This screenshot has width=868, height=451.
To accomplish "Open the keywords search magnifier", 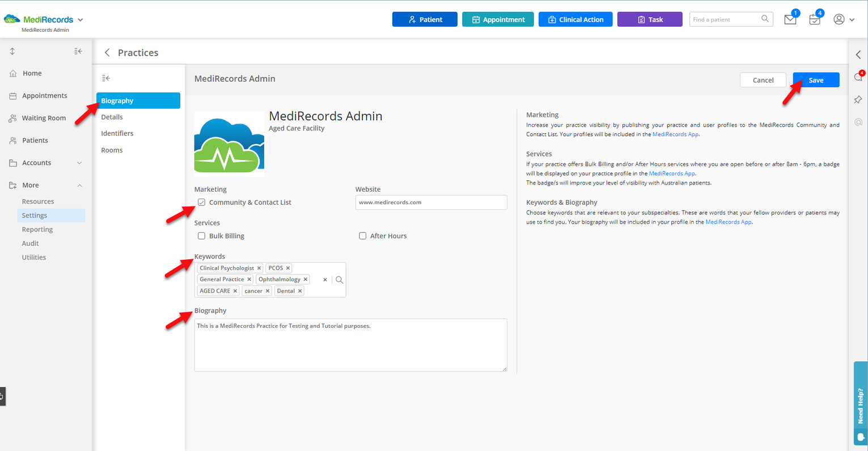I will coord(340,280).
